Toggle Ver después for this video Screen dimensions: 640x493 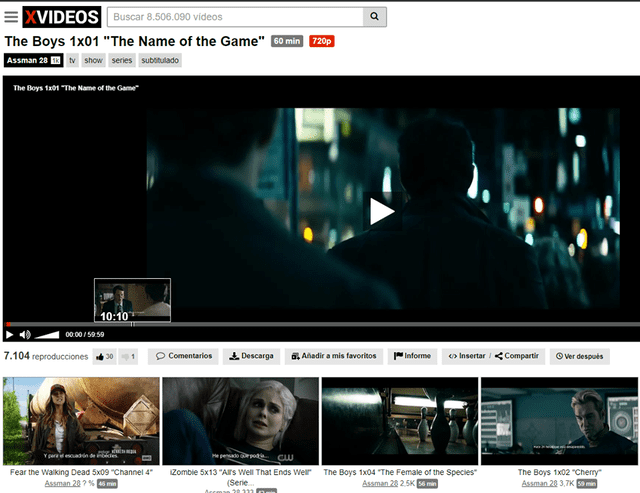(579, 356)
